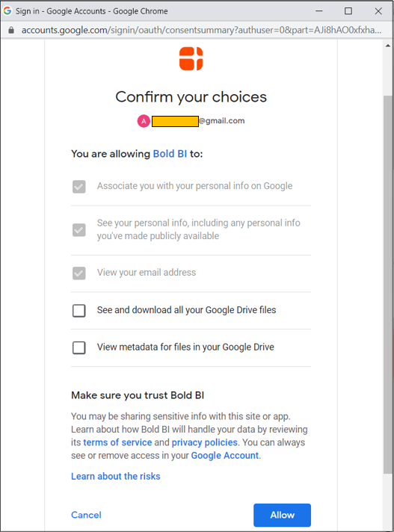This screenshot has width=394, height=532.
Task: Toggle See your personal info checkbox
Action: 79,230
